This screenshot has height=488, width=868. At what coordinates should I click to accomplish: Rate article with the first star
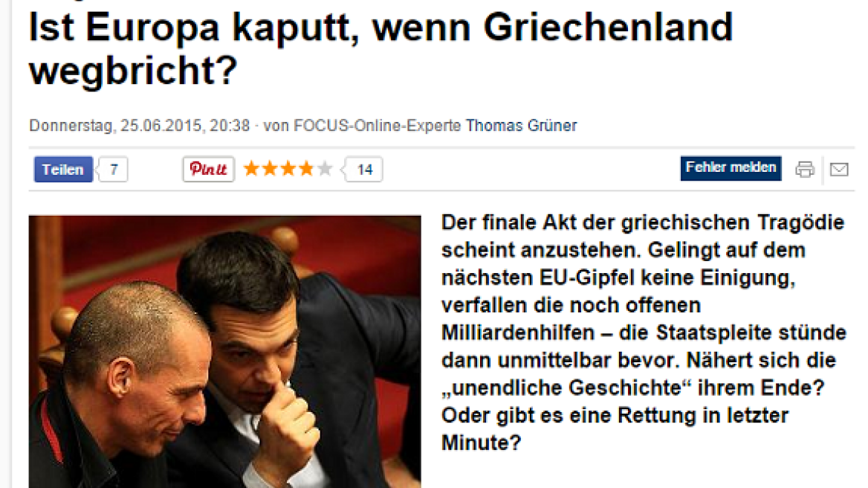pyautogui.click(x=251, y=168)
